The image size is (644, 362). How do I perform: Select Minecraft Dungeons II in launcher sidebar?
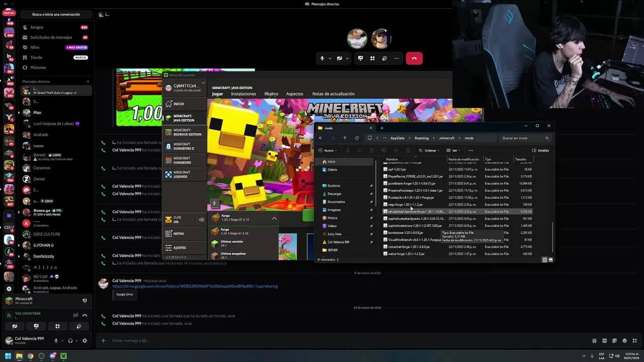[x=184, y=146]
